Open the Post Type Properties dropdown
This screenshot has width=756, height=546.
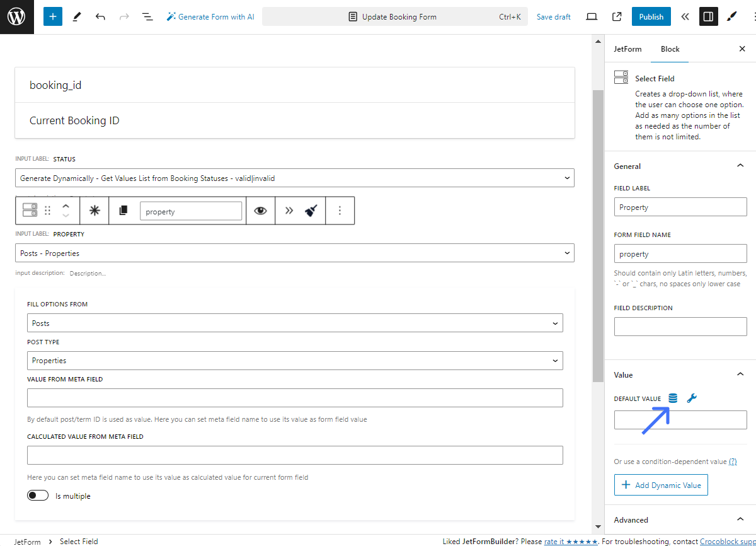(295, 361)
